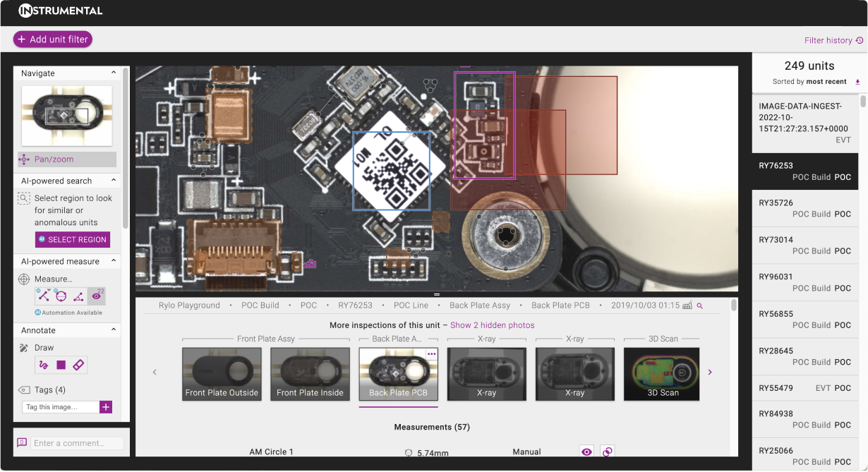The width and height of the screenshot is (868, 472).
Task: Select the freehand draw tool
Action: pos(44,365)
